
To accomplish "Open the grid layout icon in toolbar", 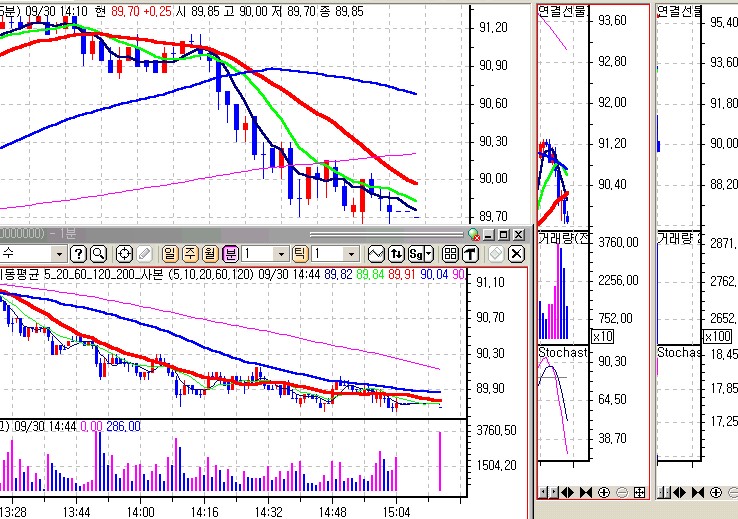I will [x=450, y=254].
